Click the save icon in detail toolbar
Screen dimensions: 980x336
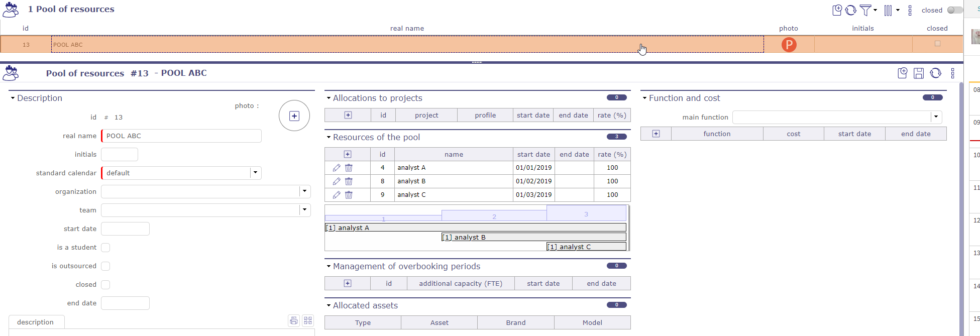click(x=919, y=73)
